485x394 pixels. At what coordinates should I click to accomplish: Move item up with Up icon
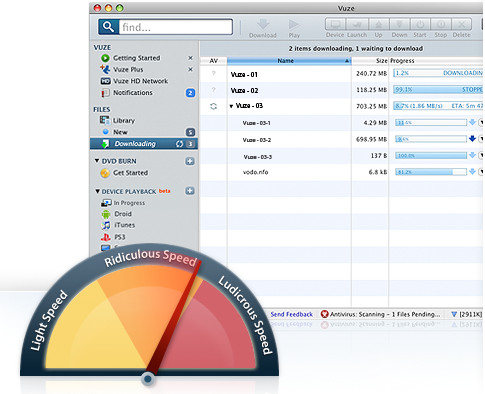tap(378, 24)
